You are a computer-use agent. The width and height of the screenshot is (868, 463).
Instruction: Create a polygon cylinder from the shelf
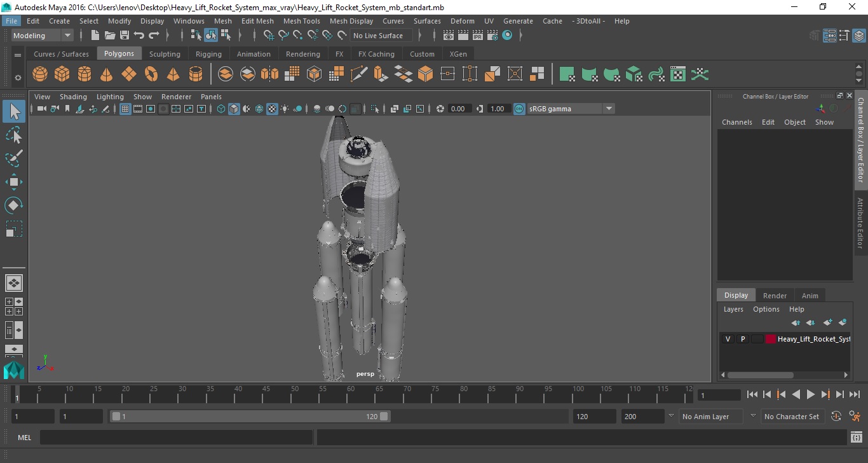tap(85, 74)
